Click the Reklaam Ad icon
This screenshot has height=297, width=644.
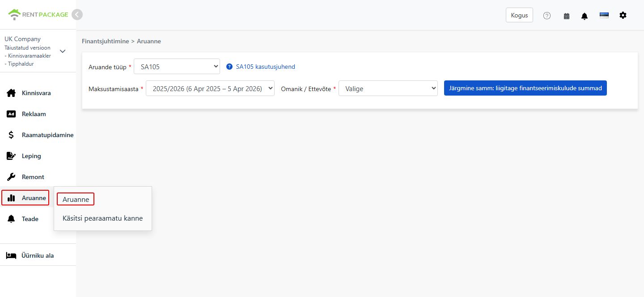pyautogui.click(x=11, y=114)
